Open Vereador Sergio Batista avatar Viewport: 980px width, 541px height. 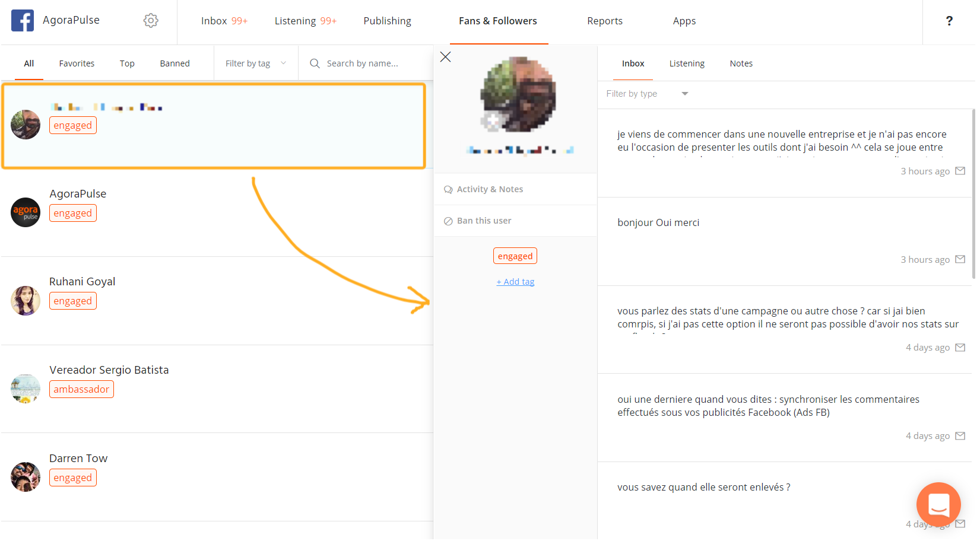click(x=26, y=389)
